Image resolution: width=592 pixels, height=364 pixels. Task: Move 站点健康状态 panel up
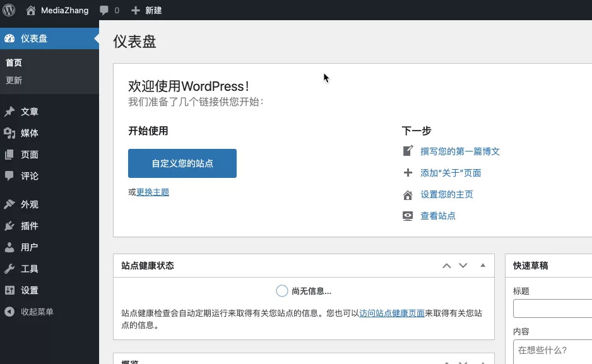pos(447,266)
